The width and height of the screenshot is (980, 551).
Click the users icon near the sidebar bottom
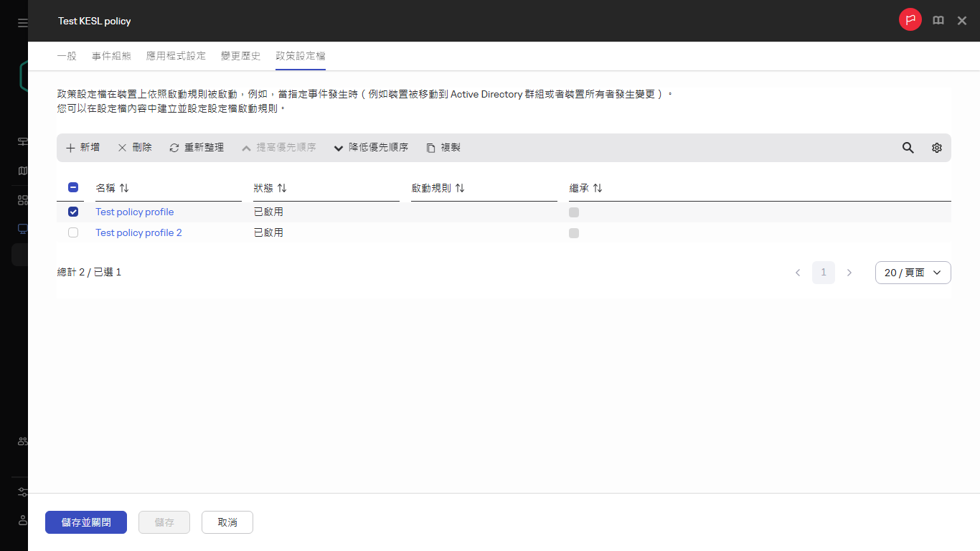click(x=22, y=441)
